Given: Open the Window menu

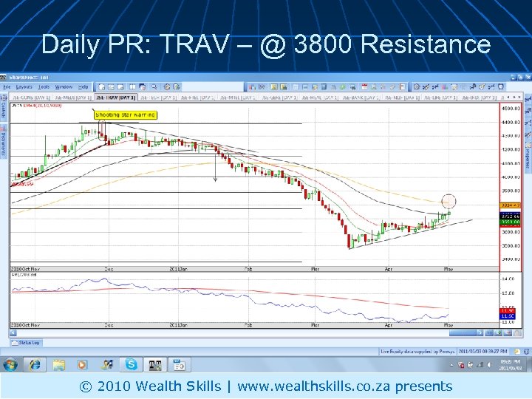Looking at the screenshot, I should pyautogui.click(x=64, y=87).
